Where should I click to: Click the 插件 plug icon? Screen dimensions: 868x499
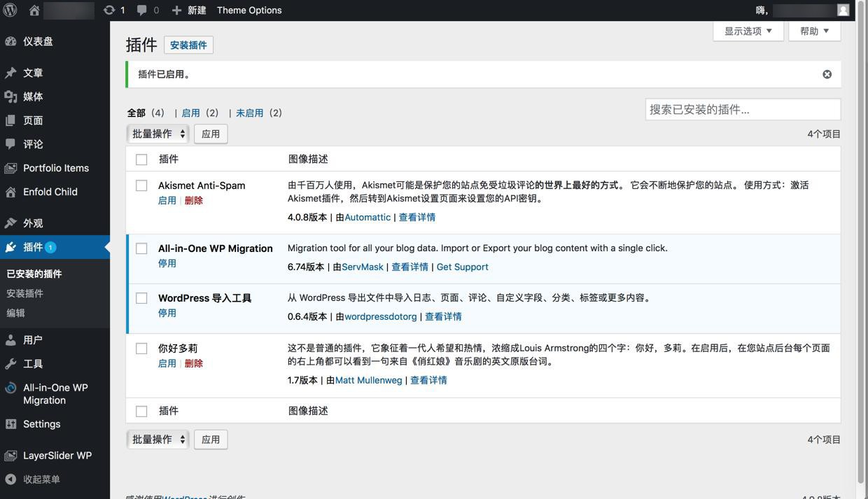[x=10, y=247]
